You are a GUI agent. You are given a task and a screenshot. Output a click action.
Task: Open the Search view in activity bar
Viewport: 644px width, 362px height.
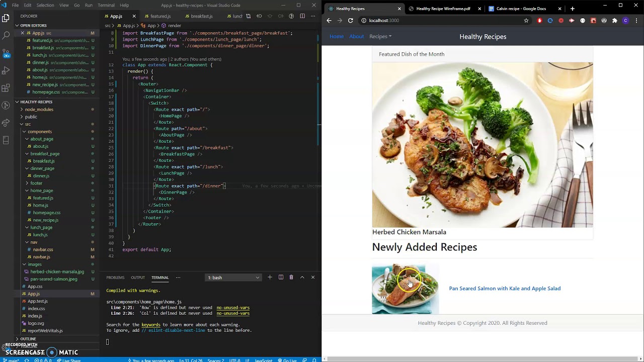click(6, 35)
